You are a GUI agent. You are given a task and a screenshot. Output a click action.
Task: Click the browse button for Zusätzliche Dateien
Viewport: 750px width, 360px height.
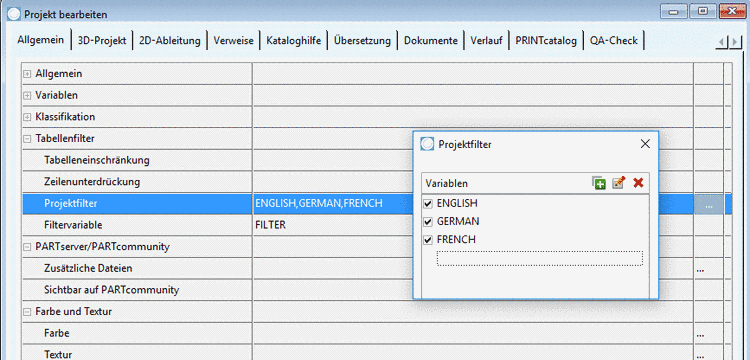pyautogui.click(x=701, y=270)
